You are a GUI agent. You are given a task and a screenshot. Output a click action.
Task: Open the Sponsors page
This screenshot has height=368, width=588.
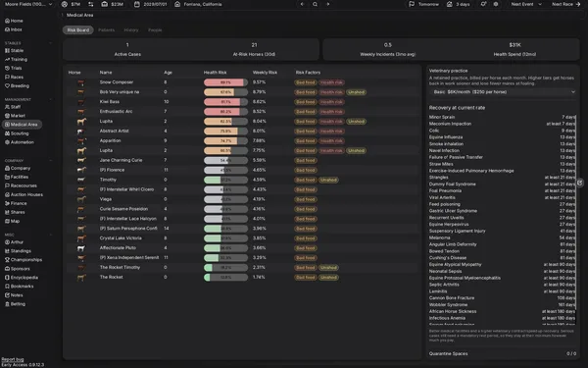(x=18, y=269)
